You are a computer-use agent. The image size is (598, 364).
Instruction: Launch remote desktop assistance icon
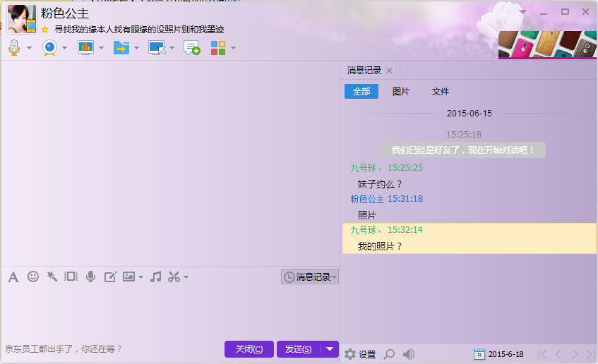(157, 48)
